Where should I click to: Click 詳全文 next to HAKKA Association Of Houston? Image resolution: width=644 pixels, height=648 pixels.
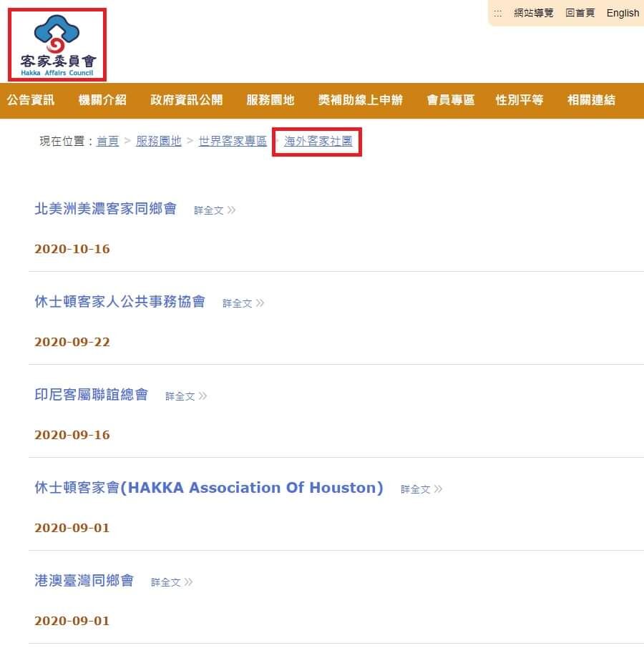click(x=421, y=489)
